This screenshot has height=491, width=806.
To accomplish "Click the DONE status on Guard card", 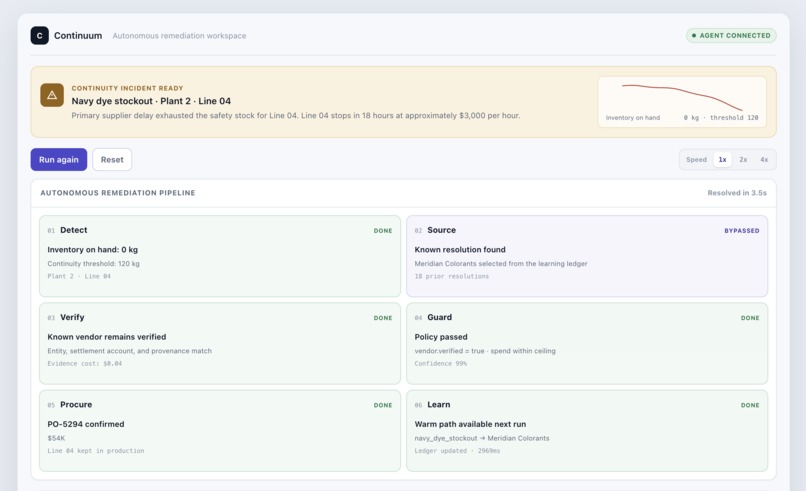I will click(750, 318).
